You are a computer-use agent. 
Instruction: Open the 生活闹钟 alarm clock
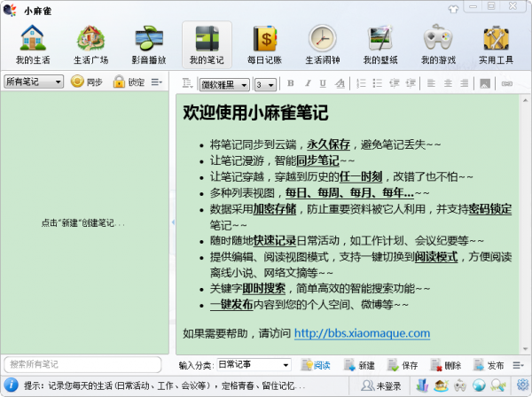323,44
